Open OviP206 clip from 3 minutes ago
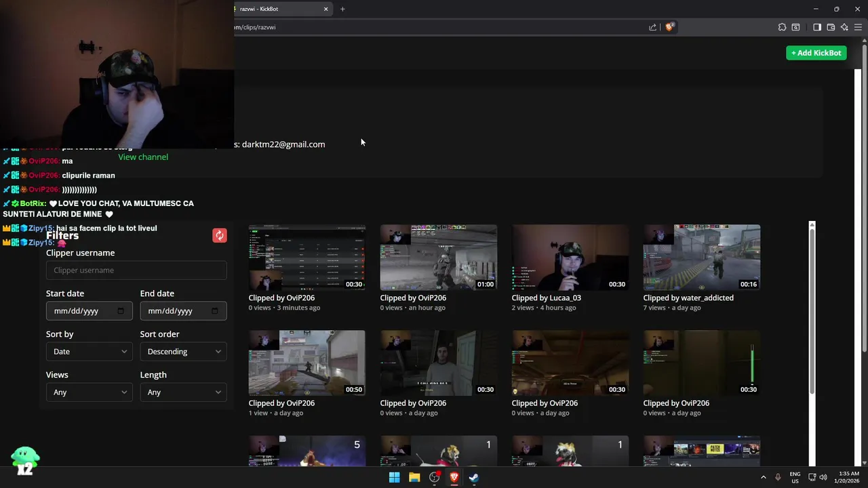The width and height of the screenshot is (868, 488). pyautogui.click(x=307, y=258)
